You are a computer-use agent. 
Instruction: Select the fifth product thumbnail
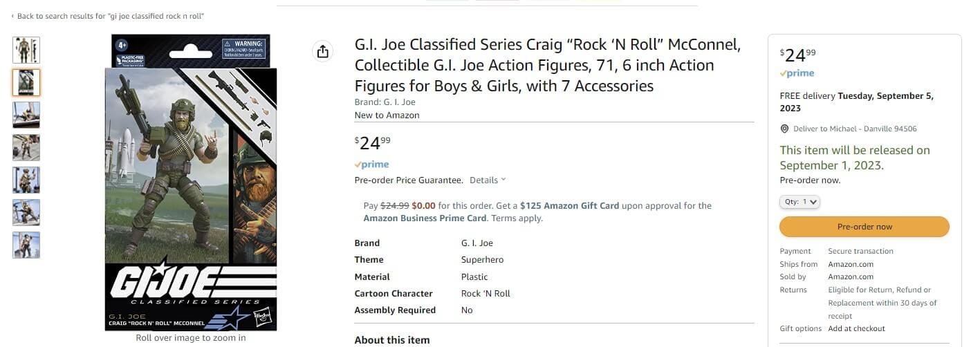[x=26, y=180]
